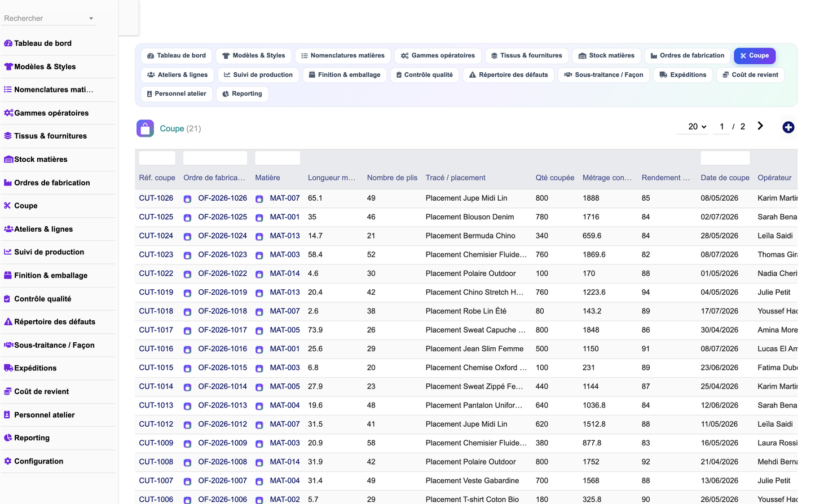Viewport: 815px width, 504px height.
Task: Click date cell '17/07/2026'
Action: [x=719, y=311]
